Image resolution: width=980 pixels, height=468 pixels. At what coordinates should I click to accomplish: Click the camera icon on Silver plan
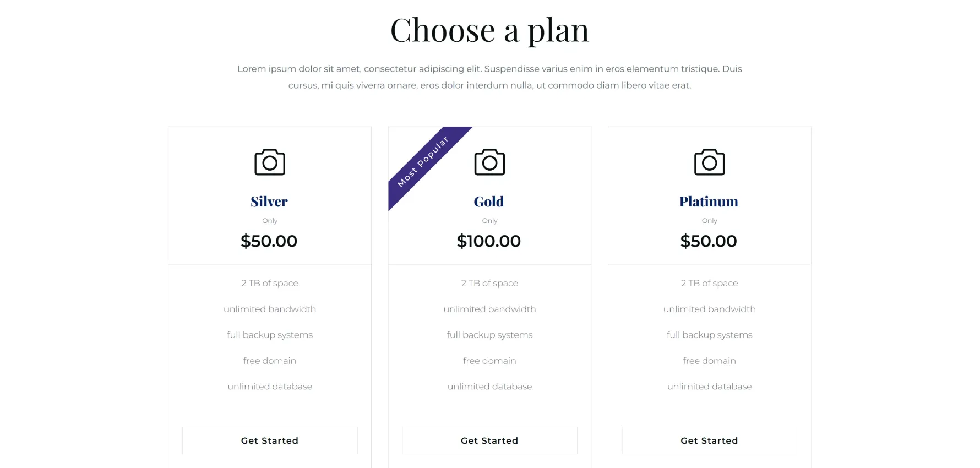[270, 162]
